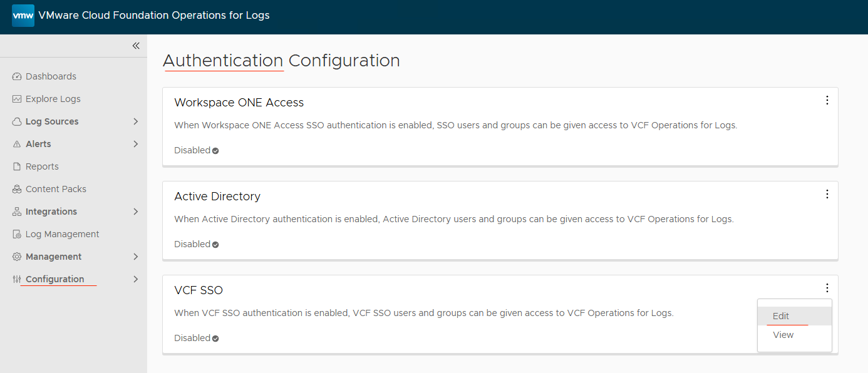Screen dimensions: 868x373
Task: Expand the Log Sources submenu
Action: (136, 121)
